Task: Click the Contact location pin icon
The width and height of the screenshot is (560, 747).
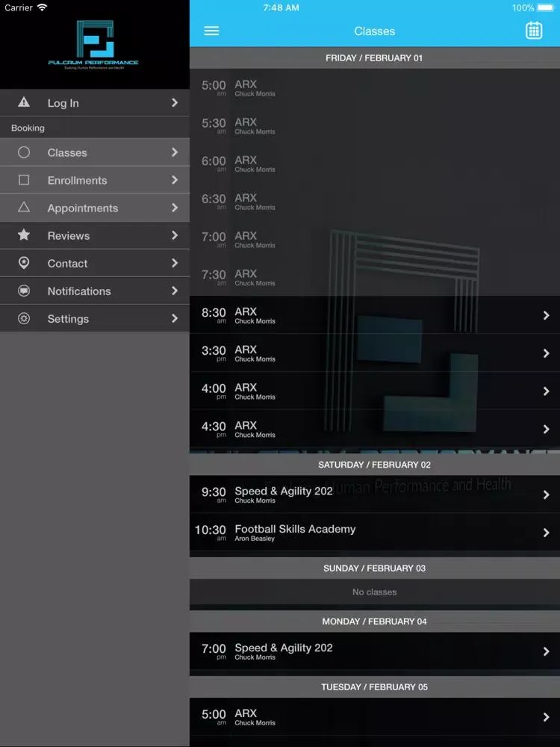Action: (24, 262)
